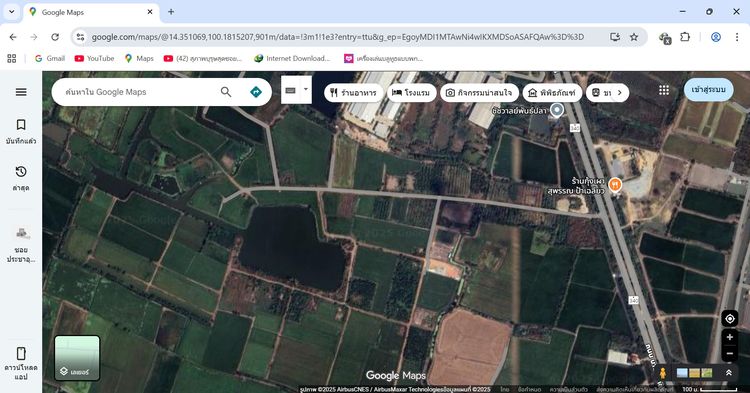This screenshot has width=750, height=393.
Task: Open the recent place shortcut in sidebar
Action: (21, 245)
